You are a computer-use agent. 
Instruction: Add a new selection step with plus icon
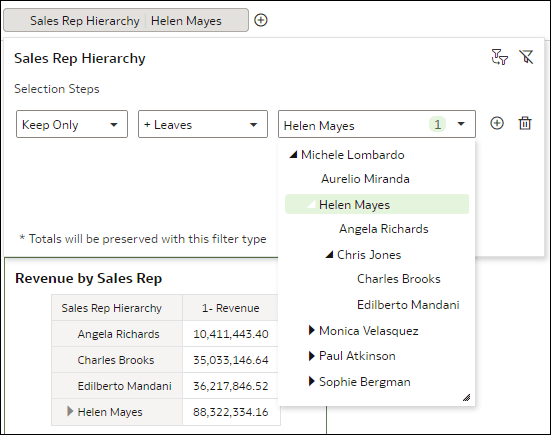497,123
